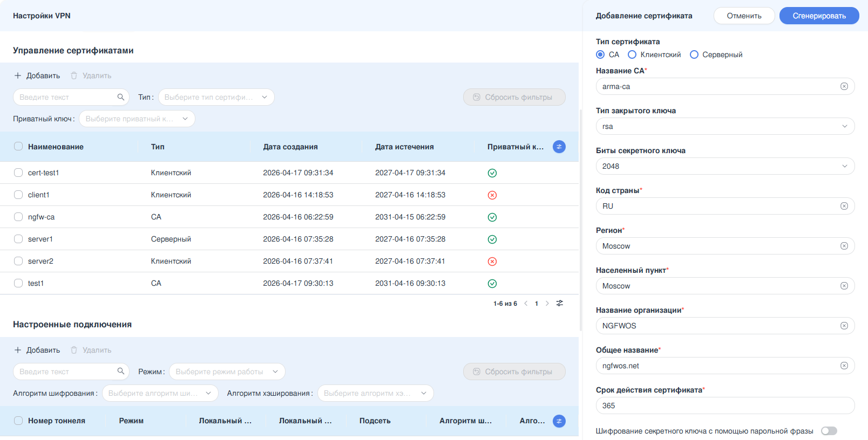Image resolution: width=868 pixels, height=440 pixels.
Task: Check select-all box in connections table
Action: [x=18, y=421]
